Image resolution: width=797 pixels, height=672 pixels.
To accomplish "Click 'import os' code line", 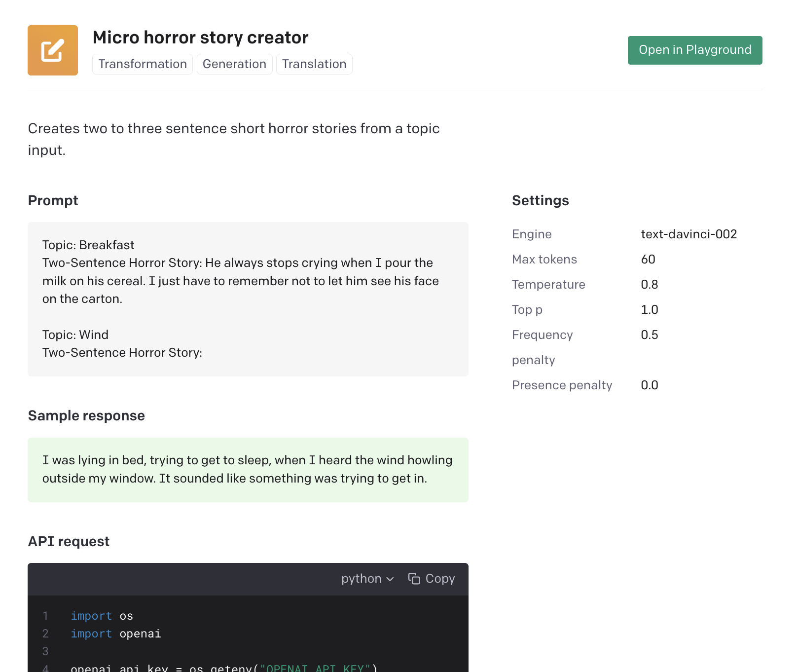I will coord(102,616).
